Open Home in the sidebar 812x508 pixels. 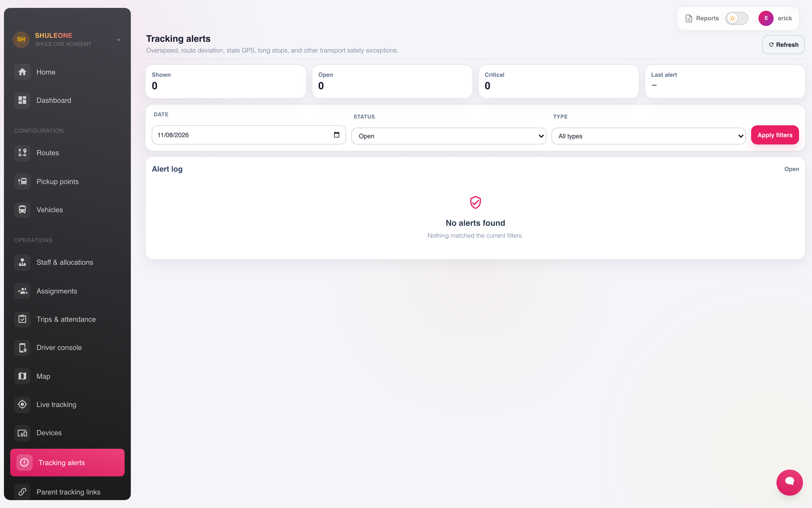point(67,72)
